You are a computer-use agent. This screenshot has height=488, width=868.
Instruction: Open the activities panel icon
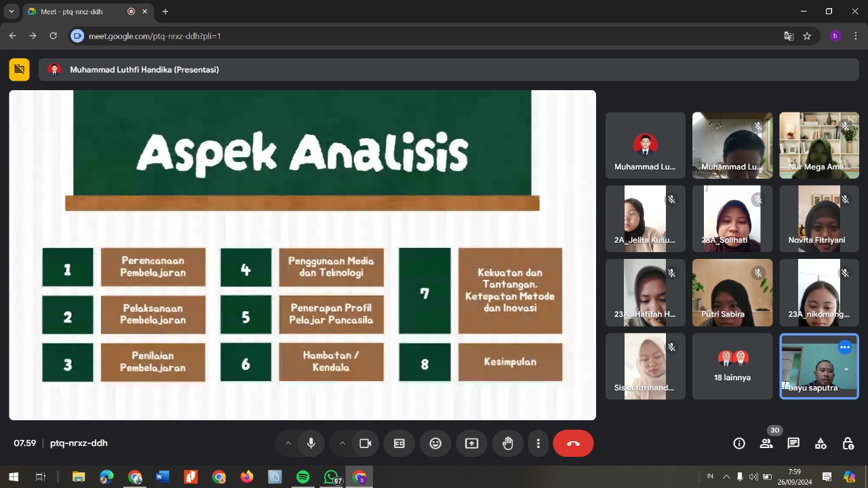click(821, 443)
